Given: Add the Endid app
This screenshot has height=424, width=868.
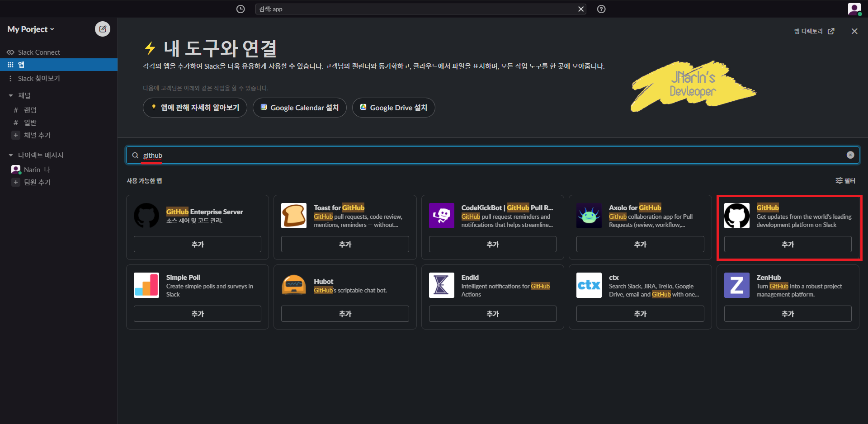Looking at the screenshot, I should click(x=493, y=314).
